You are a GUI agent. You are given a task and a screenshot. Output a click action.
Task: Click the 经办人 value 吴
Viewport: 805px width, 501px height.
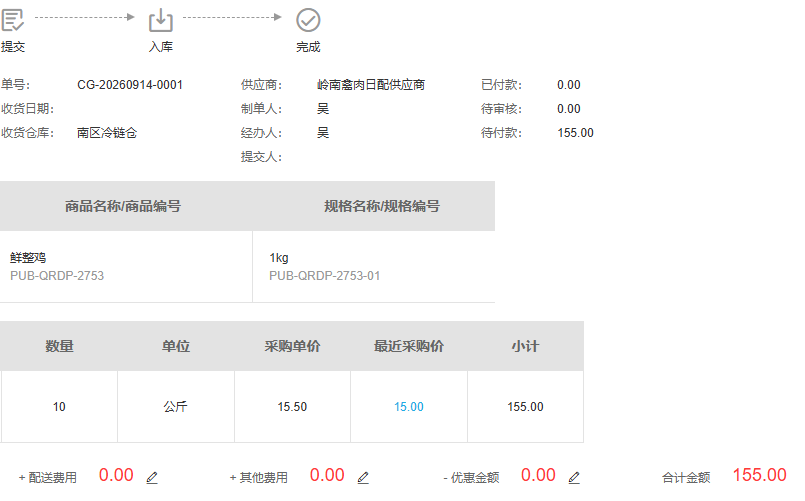(x=323, y=133)
